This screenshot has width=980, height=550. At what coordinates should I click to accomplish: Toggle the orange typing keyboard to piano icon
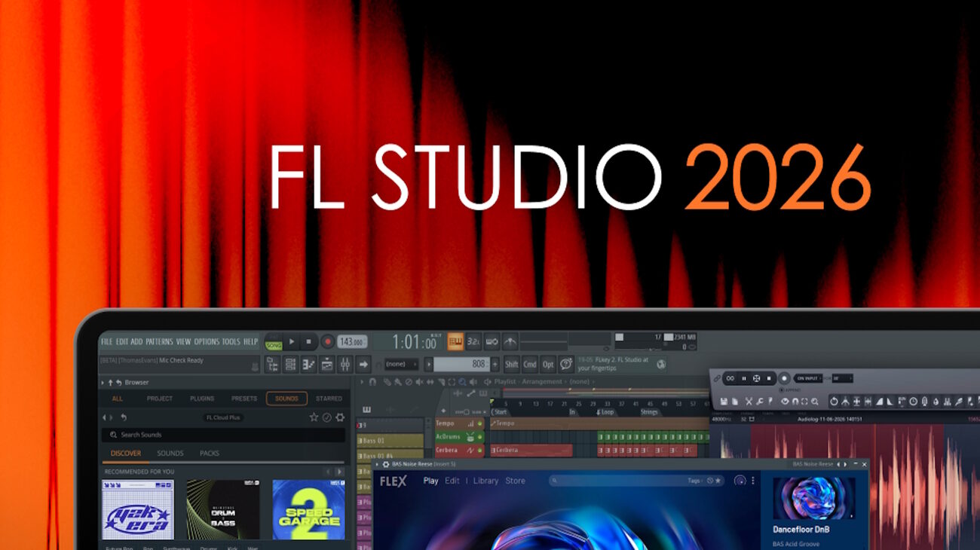pyautogui.click(x=455, y=342)
